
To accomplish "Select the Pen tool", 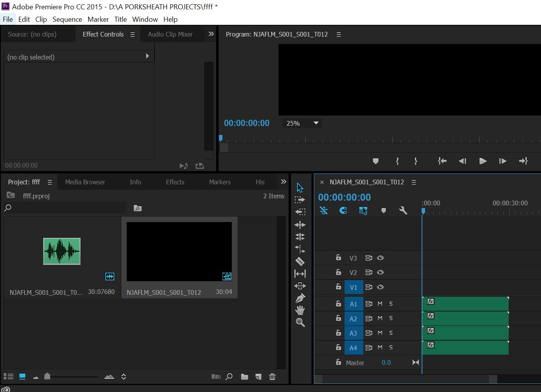I will [300, 298].
